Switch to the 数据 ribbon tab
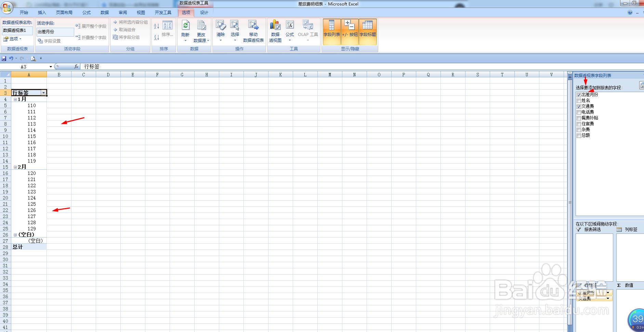Screen dimensions: 644x332 click(x=105, y=13)
